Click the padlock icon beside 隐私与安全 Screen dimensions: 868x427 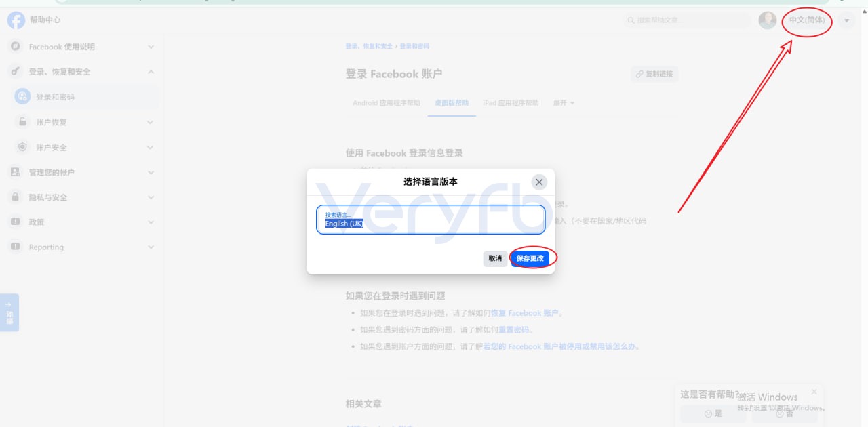[15, 197]
